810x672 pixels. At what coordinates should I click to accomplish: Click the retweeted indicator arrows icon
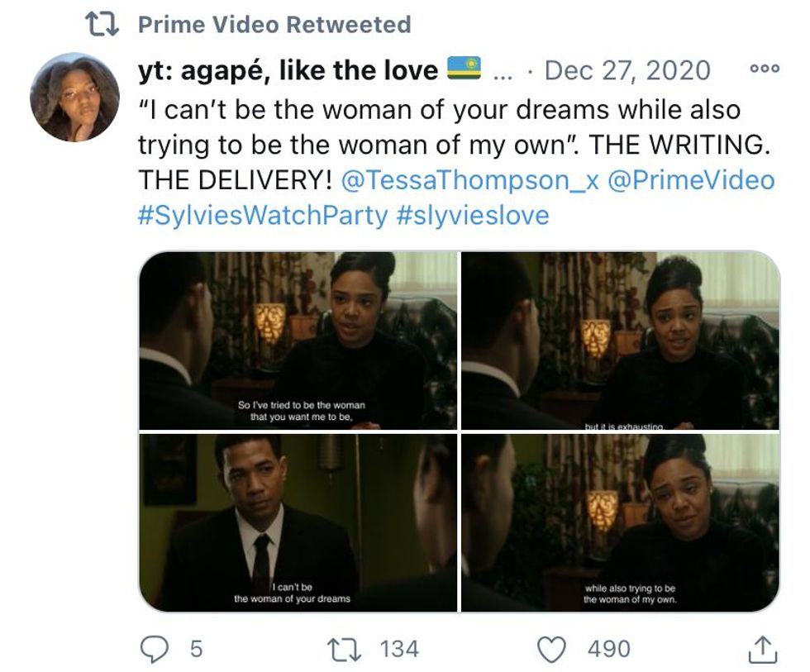point(102,25)
